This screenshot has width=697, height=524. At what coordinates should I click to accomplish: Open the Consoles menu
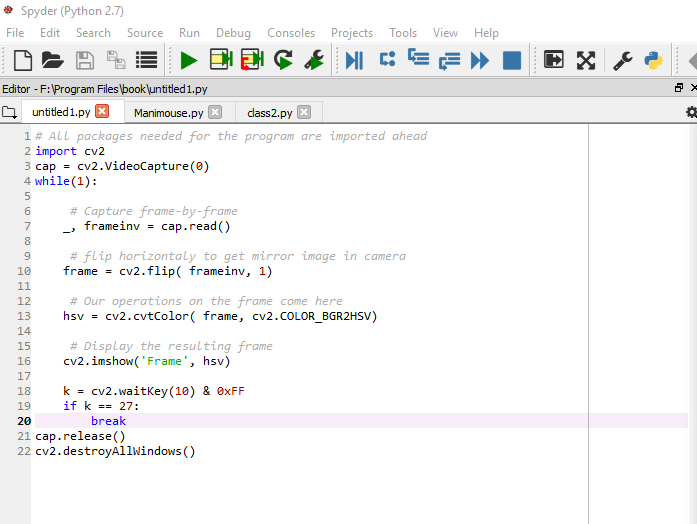(291, 33)
